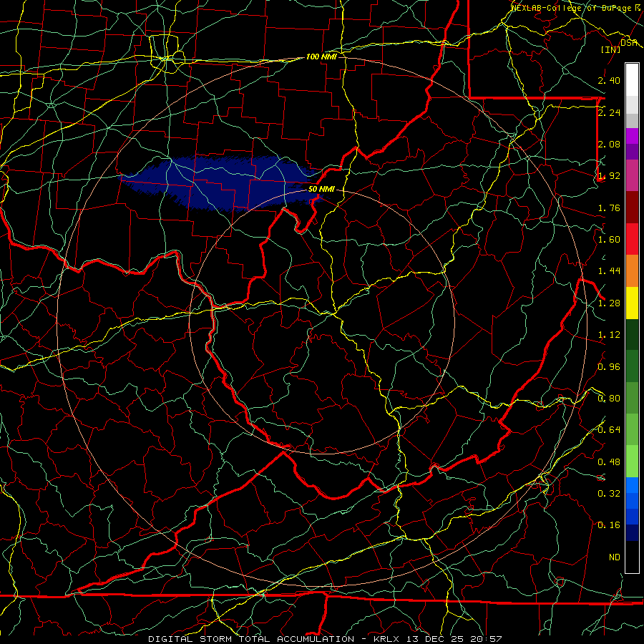644x644 pixels.
Task: Select the white swatch in the legend
Action: pyautogui.click(x=632, y=80)
